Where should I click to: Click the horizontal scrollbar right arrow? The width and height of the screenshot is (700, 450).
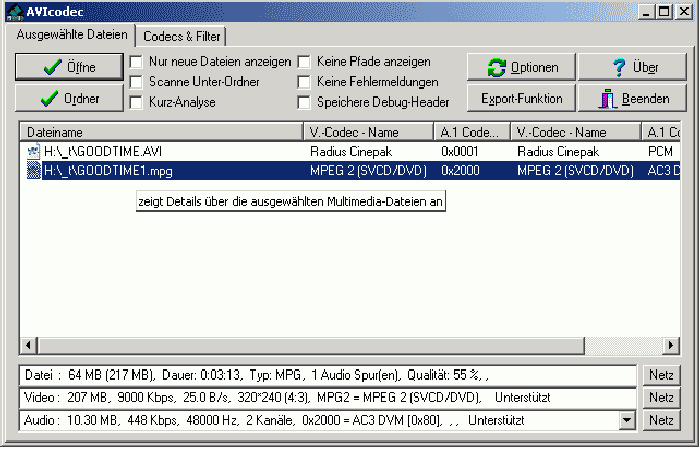(677, 345)
